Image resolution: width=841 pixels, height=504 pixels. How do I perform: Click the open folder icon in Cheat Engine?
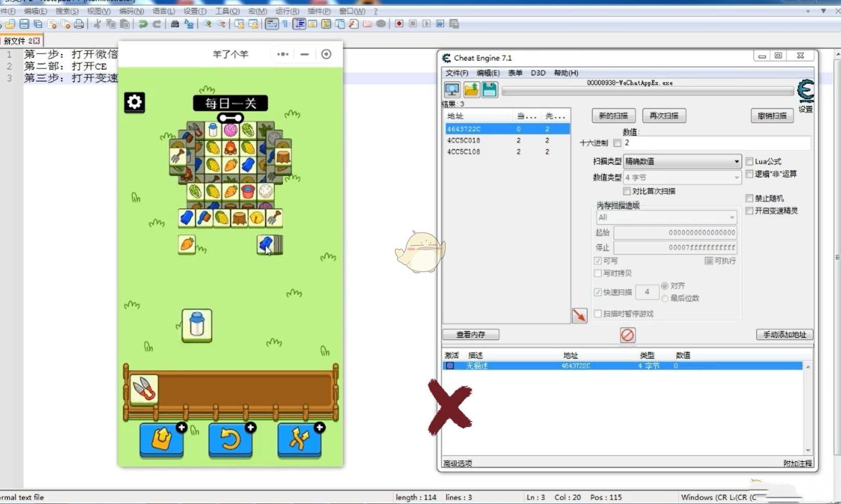[x=471, y=90]
